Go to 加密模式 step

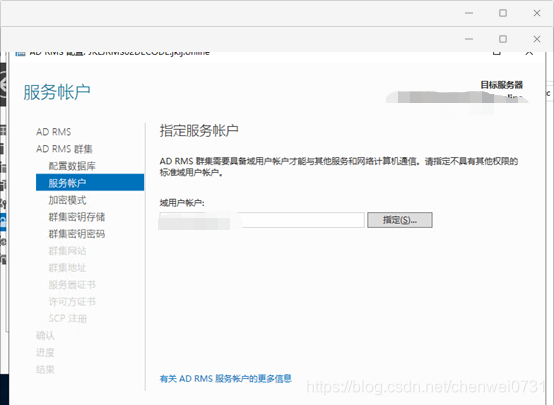[x=67, y=200]
